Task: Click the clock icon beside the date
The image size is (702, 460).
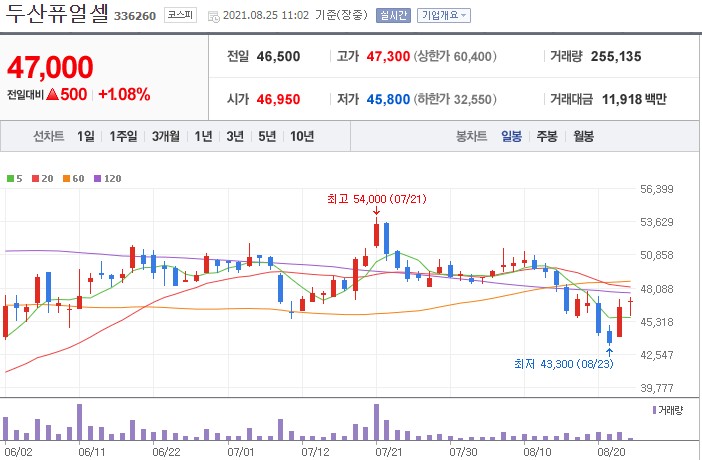Action: click(x=214, y=16)
